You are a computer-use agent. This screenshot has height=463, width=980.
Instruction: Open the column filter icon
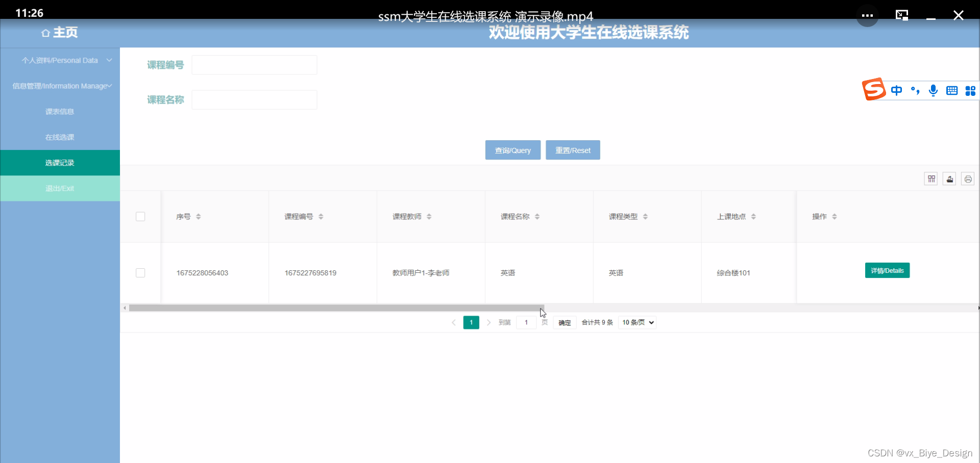click(x=931, y=179)
